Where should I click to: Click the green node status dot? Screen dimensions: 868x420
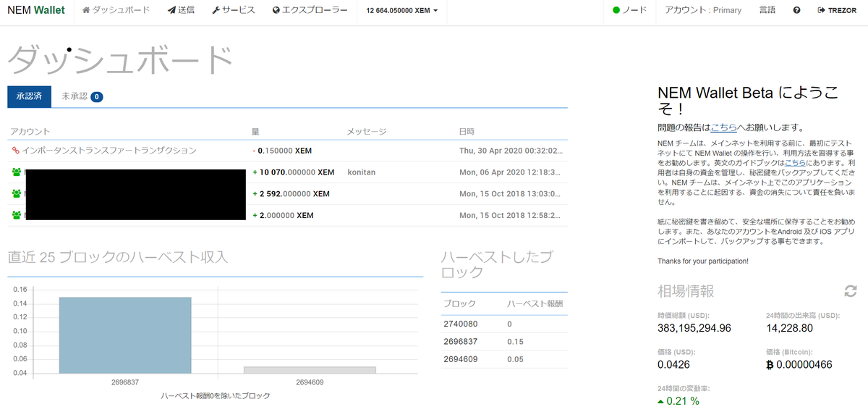point(616,11)
